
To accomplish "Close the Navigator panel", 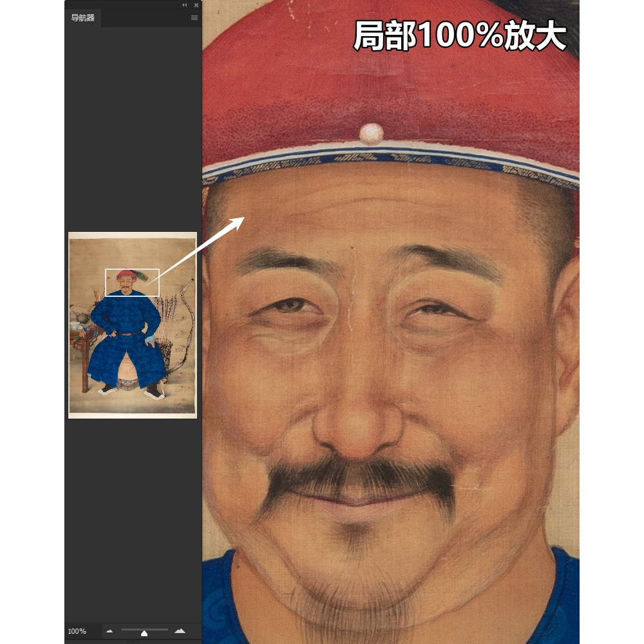I will (196, 5).
